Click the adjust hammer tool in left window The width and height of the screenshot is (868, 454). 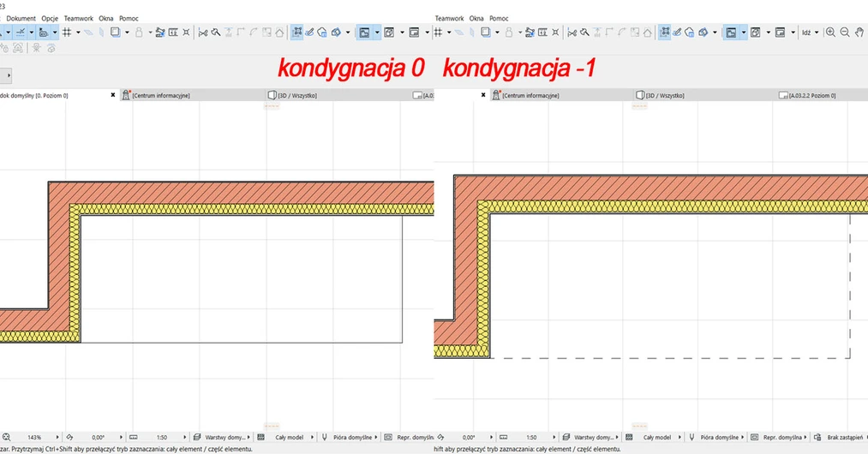point(215,32)
